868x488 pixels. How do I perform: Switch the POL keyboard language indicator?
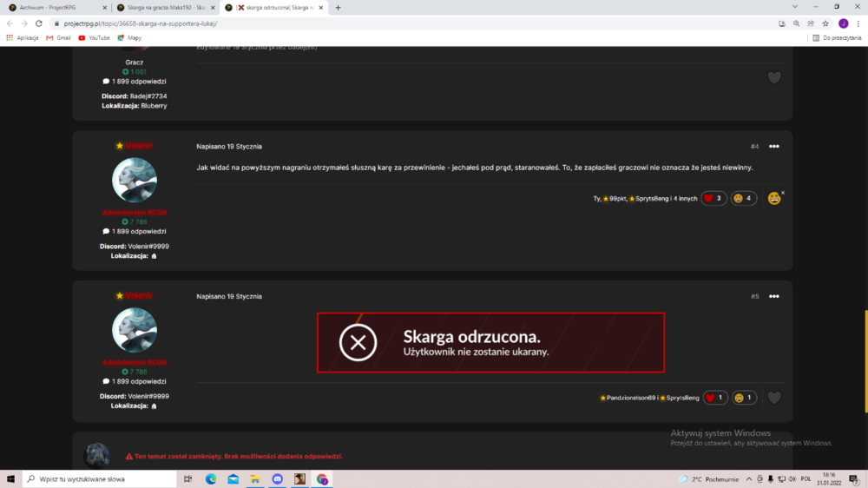(806, 479)
